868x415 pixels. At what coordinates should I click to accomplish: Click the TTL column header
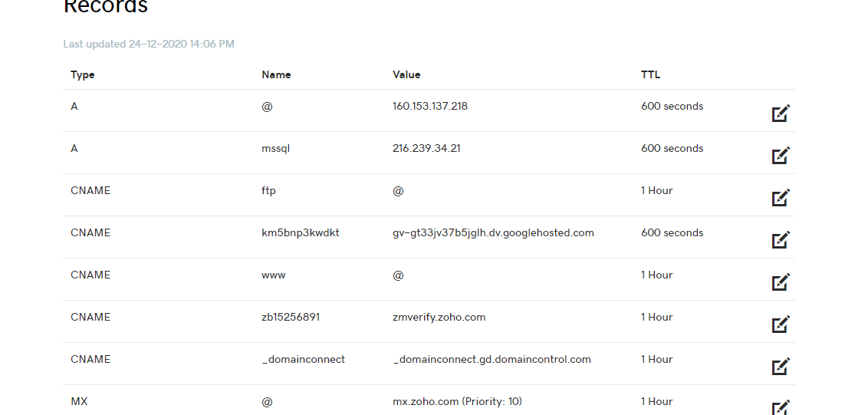(x=650, y=75)
